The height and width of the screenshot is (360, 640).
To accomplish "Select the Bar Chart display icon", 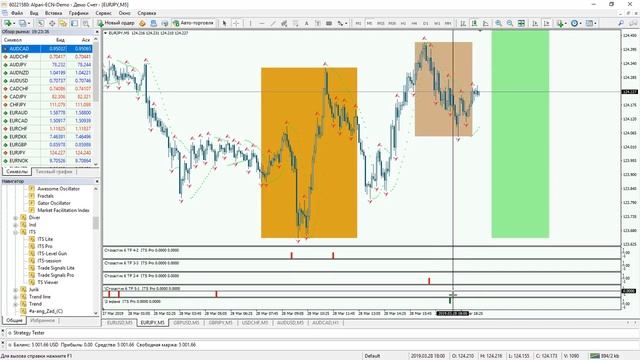I will point(463,23).
